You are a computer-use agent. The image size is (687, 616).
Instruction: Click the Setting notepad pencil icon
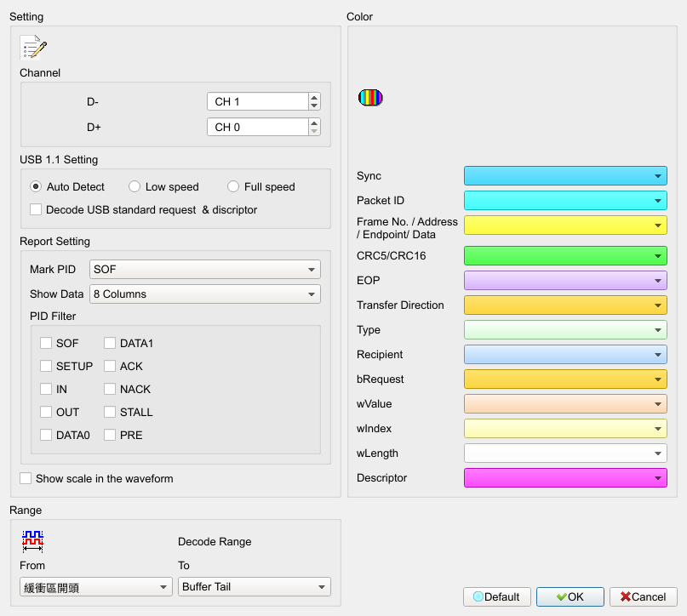[33, 48]
